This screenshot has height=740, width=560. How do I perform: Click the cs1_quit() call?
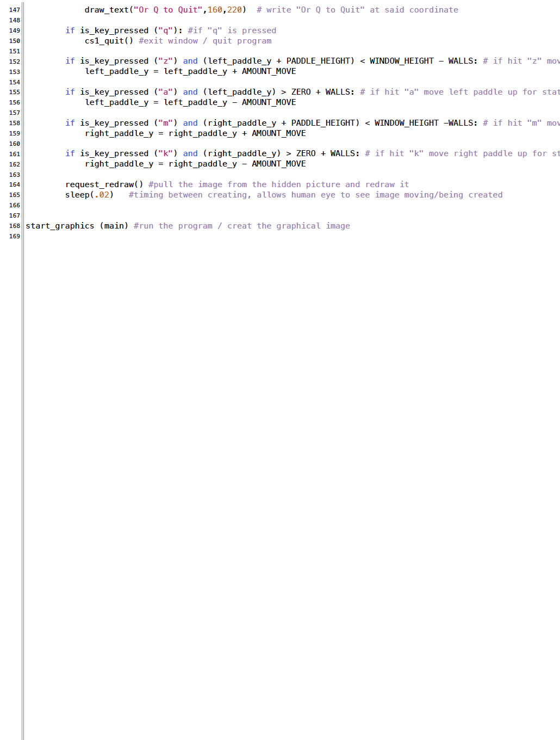click(x=109, y=41)
